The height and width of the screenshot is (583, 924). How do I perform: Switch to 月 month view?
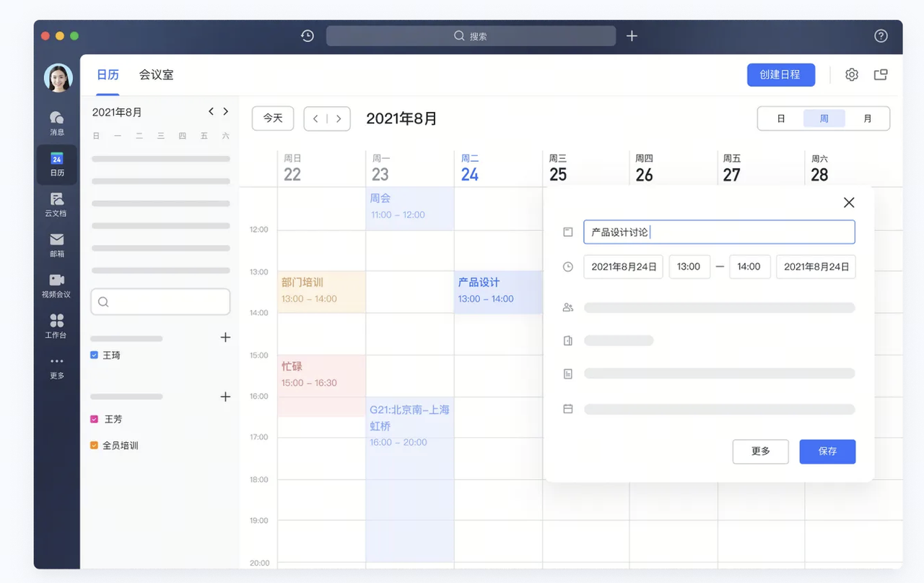[867, 118]
